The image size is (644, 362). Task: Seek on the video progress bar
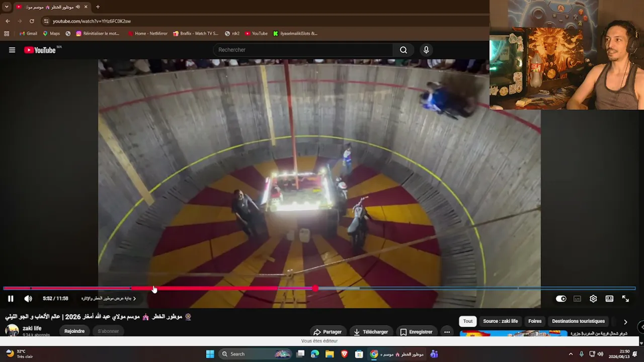pos(319,288)
